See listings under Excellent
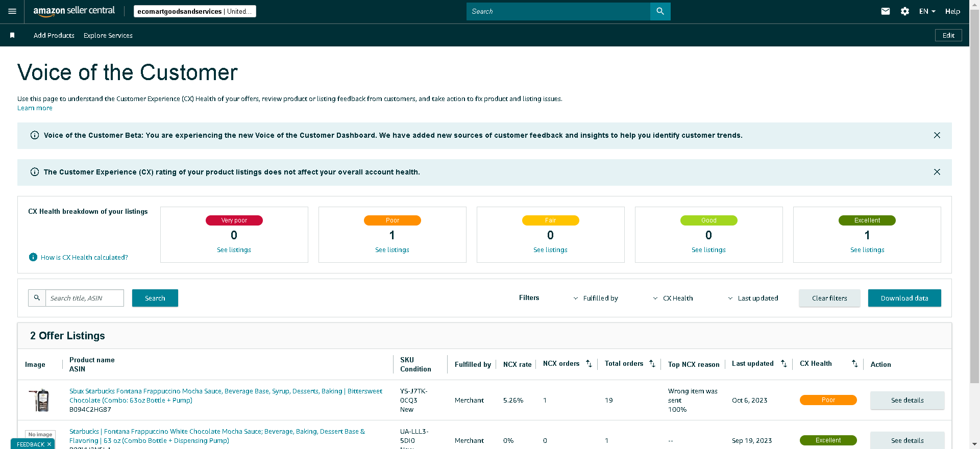Image resolution: width=980 pixels, height=449 pixels. point(867,250)
